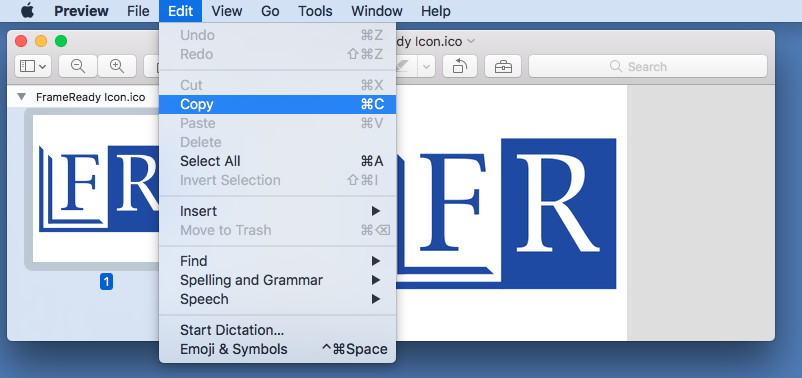
Task: Open the Help menu
Action: point(436,11)
